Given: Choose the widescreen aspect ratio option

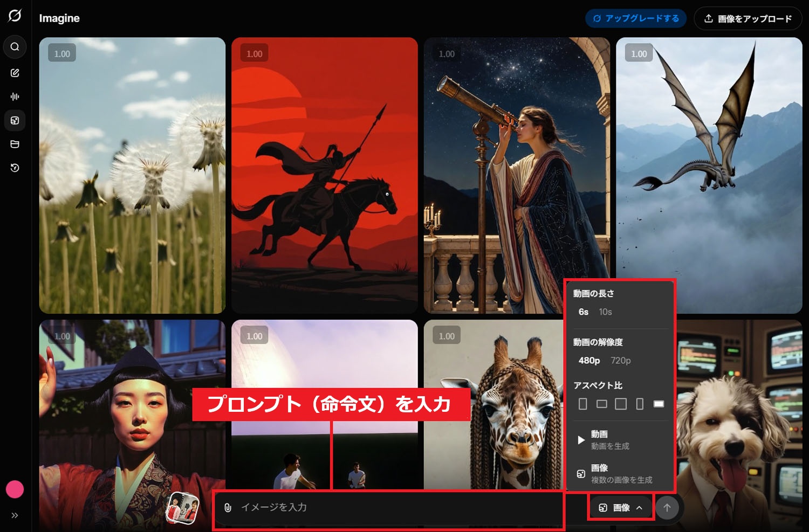Looking at the screenshot, I should (659, 404).
